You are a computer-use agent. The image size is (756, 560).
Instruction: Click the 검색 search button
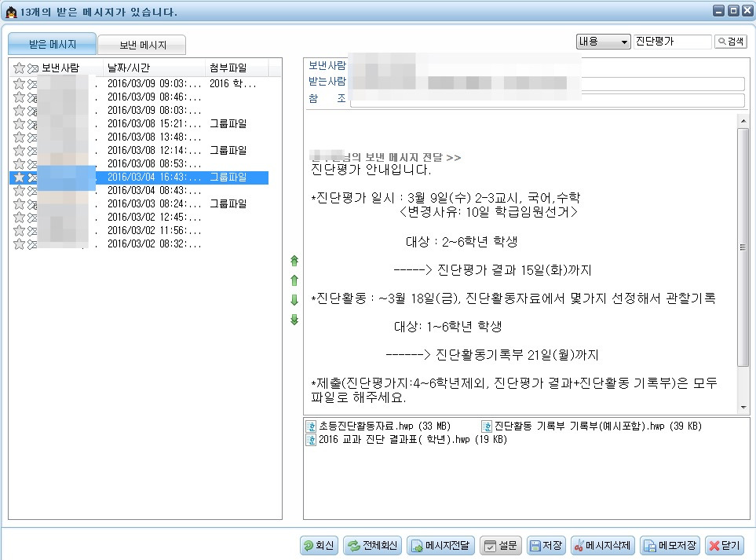coord(730,42)
